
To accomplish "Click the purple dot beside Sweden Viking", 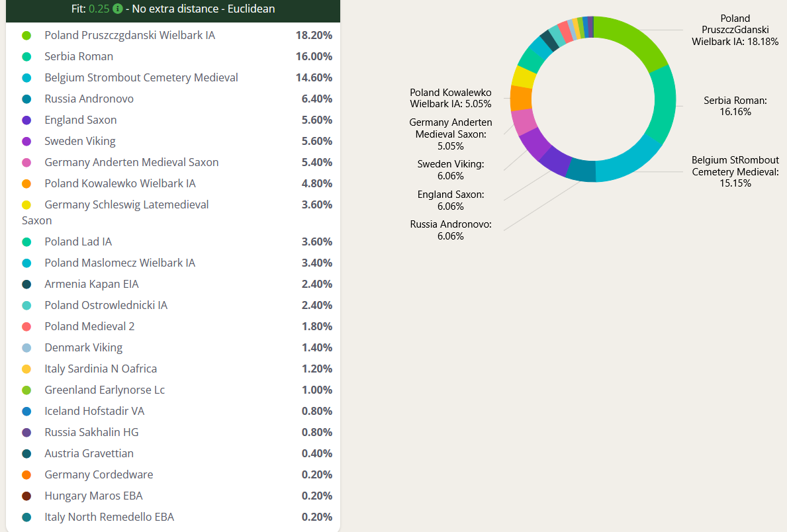I will click(26, 141).
